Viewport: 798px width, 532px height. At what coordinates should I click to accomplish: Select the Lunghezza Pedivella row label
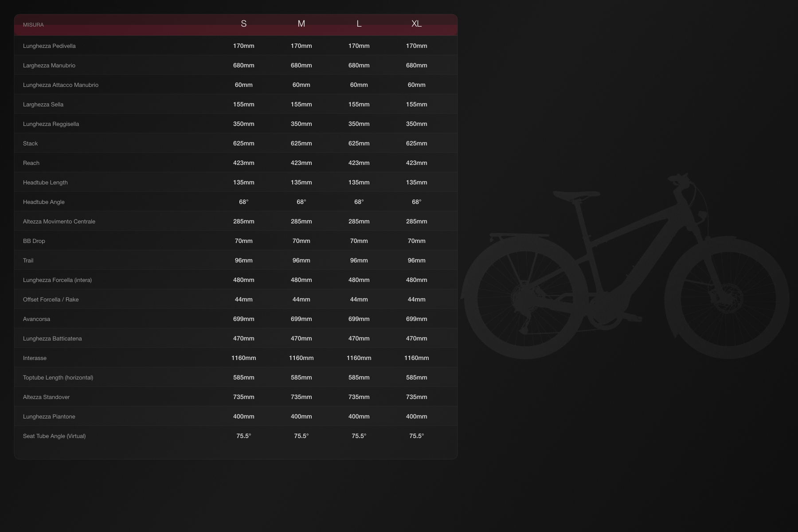pos(49,46)
